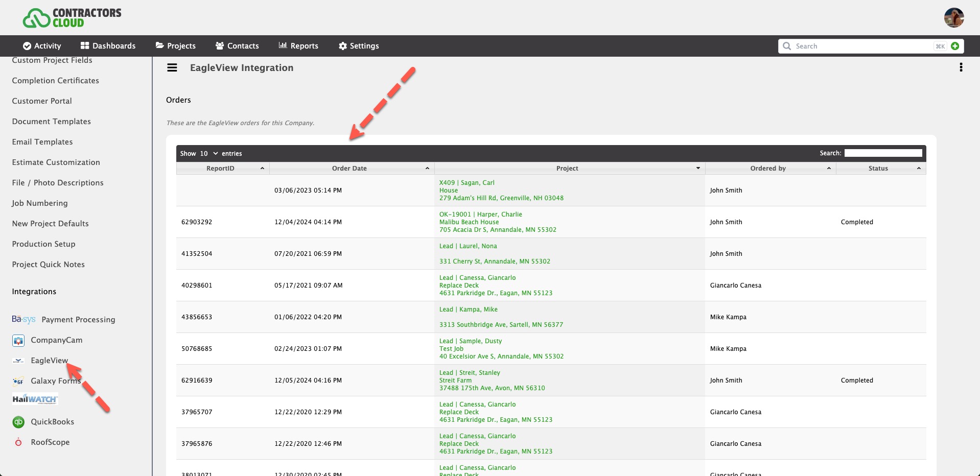Open the Lead Sample, Dusty project
Screen dimensions: 980x476
tap(501, 349)
